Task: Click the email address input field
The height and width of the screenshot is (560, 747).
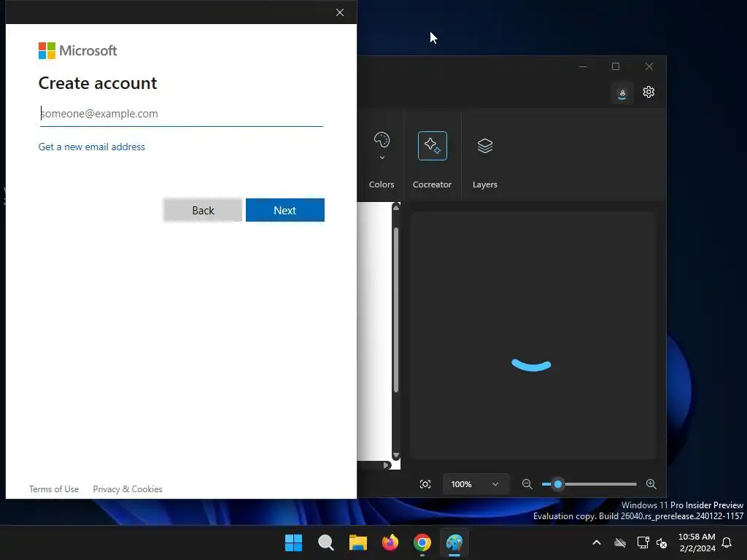Action: [181, 114]
